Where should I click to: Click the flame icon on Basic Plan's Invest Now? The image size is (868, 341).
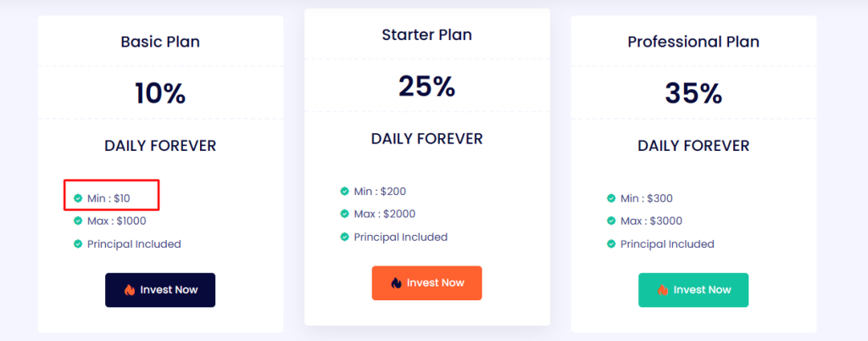130,290
